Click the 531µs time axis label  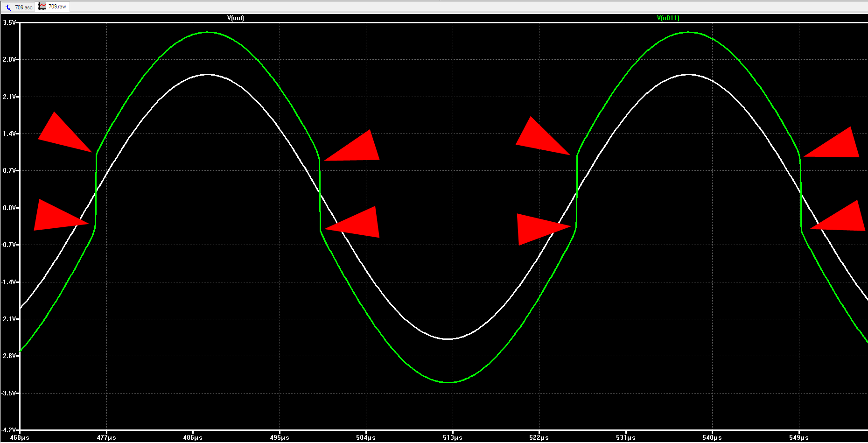tap(626, 438)
